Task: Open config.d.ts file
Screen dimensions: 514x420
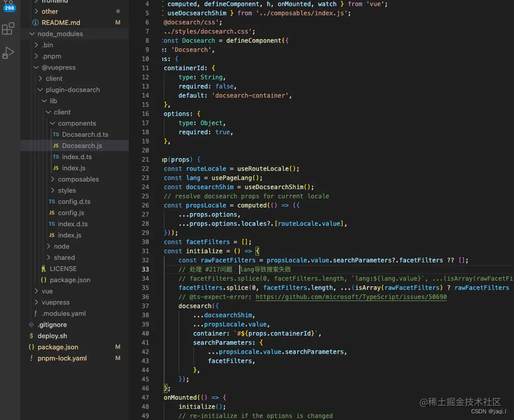Action: (74, 202)
